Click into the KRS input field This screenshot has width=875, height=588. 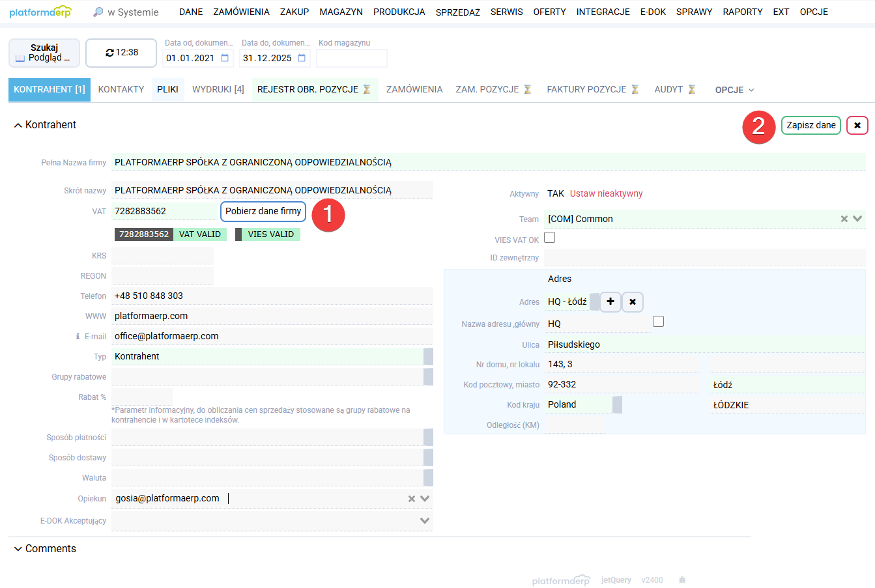click(162, 256)
